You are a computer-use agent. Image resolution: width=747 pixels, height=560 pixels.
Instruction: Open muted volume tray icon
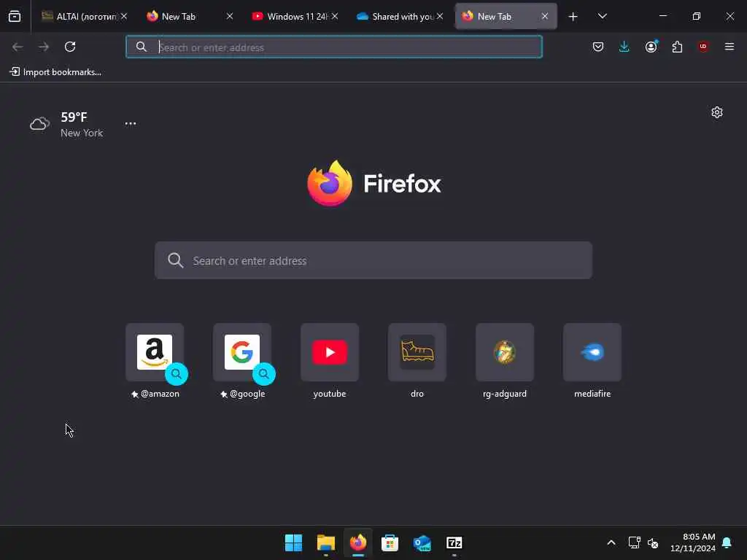653,542
